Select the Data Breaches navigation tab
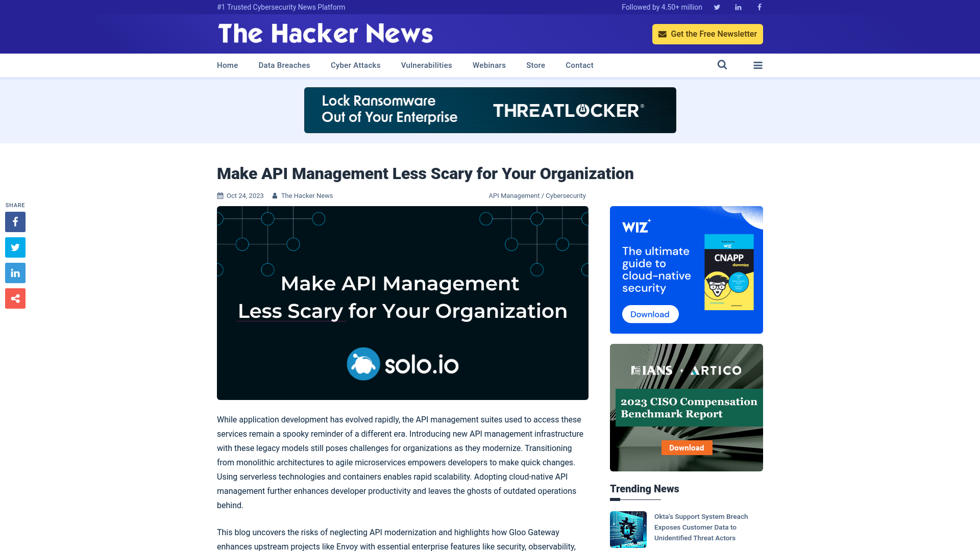Screen dimensions: 980x551 pos(284,65)
